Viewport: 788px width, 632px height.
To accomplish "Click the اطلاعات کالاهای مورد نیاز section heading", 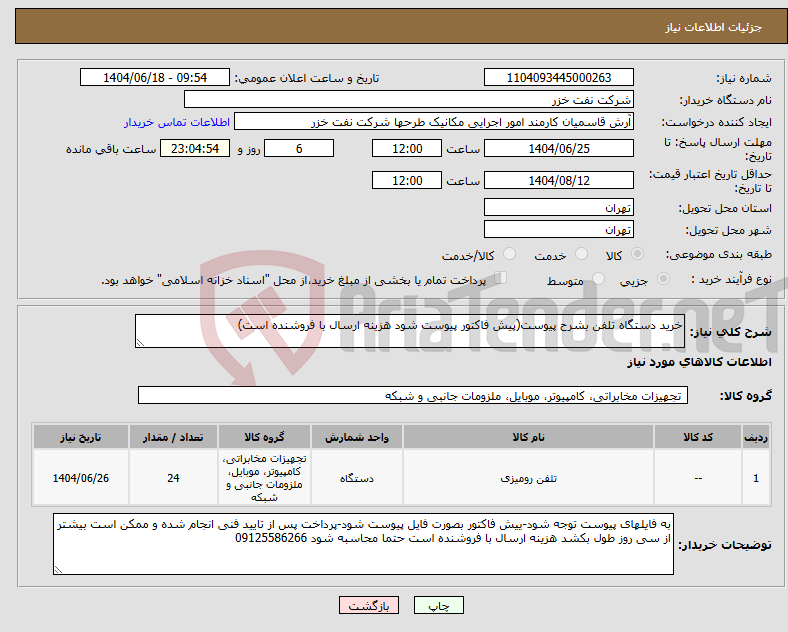I will tap(699, 362).
